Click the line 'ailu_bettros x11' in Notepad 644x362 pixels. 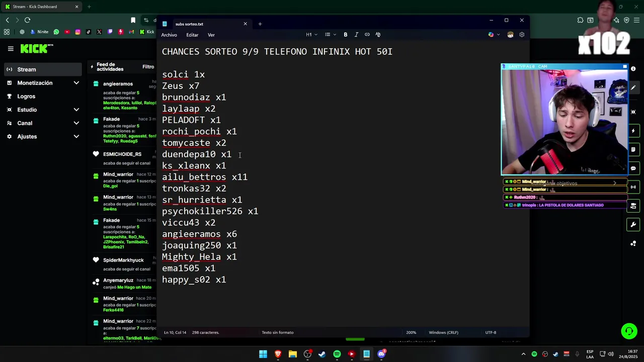pyautogui.click(x=205, y=177)
